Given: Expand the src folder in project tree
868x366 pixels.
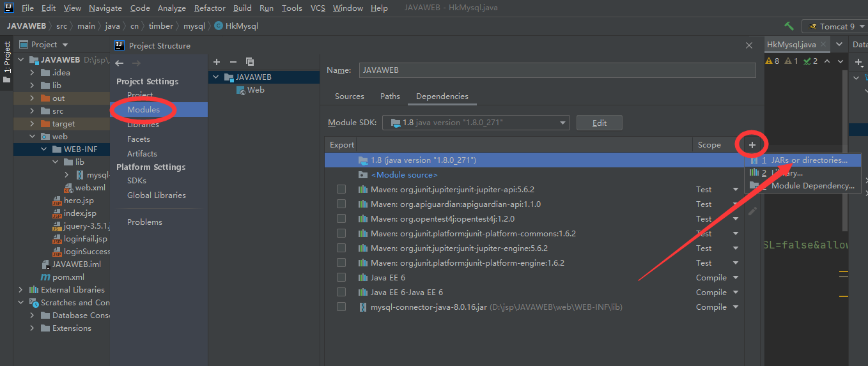Looking at the screenshot, I should (33, 111).
